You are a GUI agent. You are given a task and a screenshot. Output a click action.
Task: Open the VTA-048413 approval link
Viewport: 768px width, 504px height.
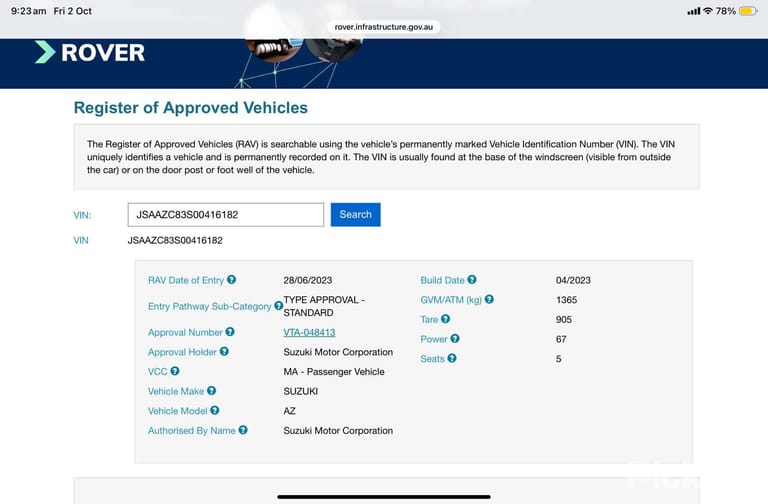coord(309,333)
